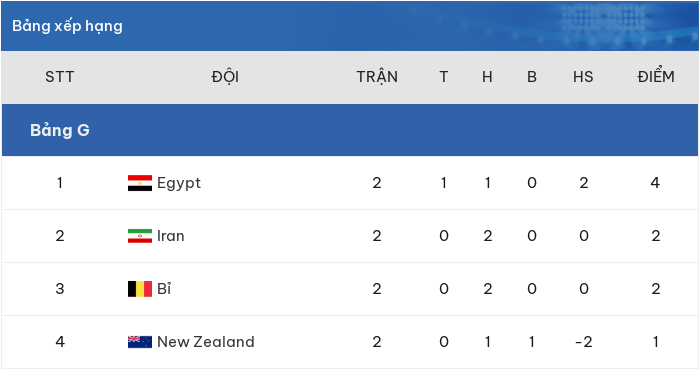Screen dimensions: 700x370
Task: Click the Iran flag icon
Action: click(140, 236)
